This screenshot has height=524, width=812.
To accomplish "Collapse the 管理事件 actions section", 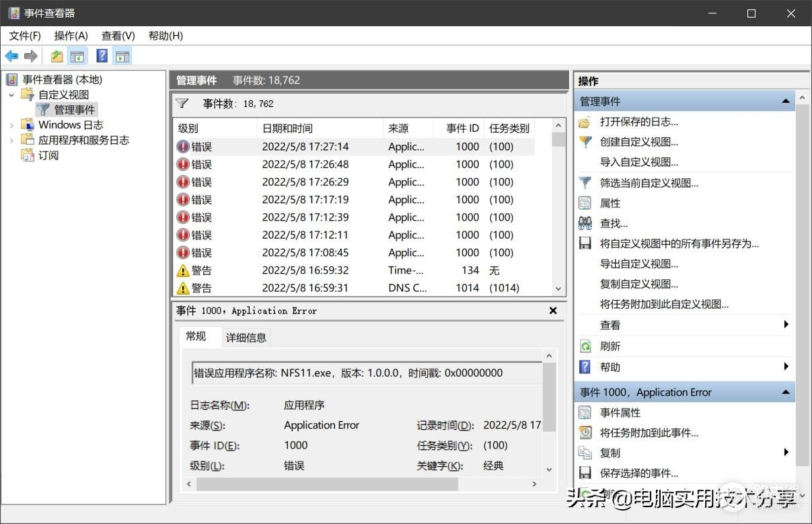I will pyautogui.click(x=785, y=102).
